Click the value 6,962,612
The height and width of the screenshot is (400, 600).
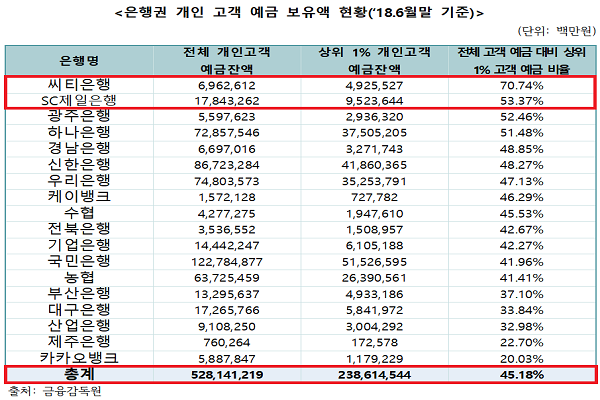pos(227,85)
